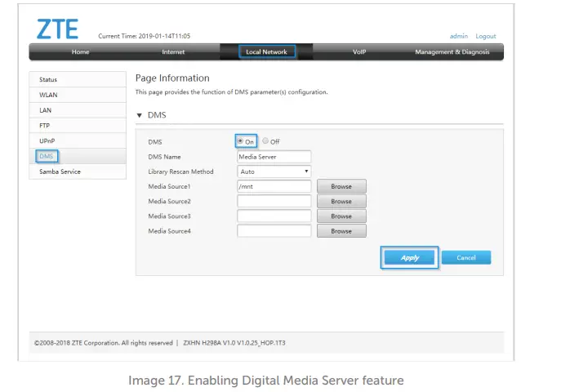Screen dimensions: 561x392
Task: Click the DMS Name label
Action: pyautogui.click(x=164, y=157)
